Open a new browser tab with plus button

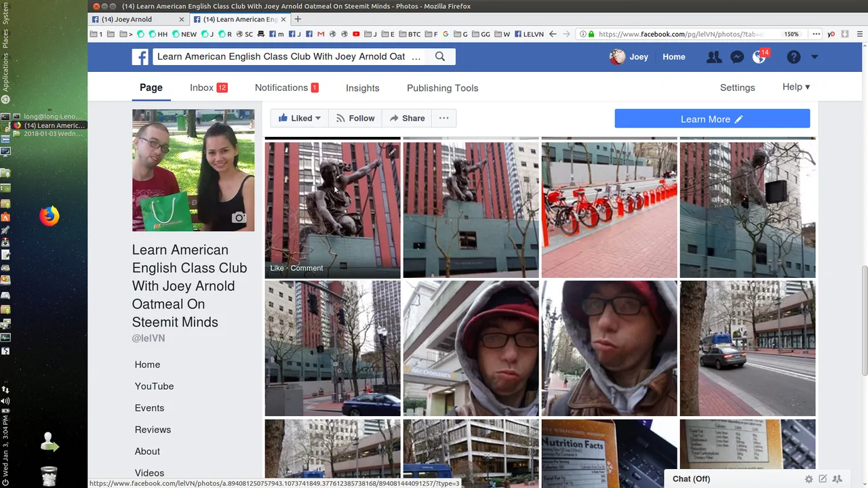pos(298,19)
